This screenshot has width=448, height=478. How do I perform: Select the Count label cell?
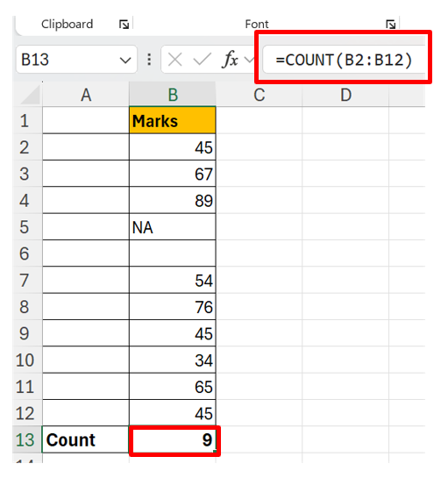coord(86,439)
